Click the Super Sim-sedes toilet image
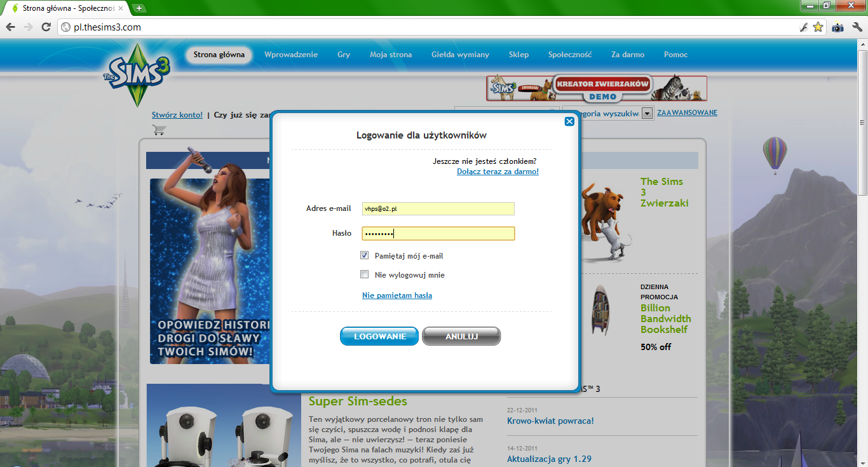This screenshot has height=467, width=868. [x=224, y=425]
